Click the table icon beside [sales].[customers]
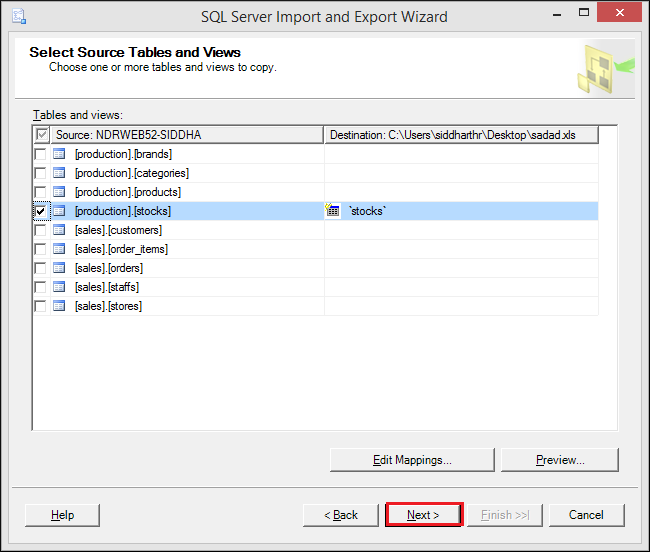 click(59, 230)
